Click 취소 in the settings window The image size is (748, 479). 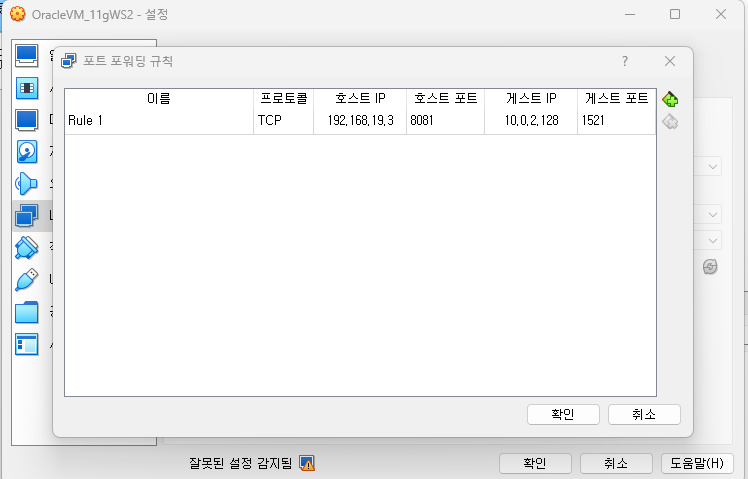616,463
